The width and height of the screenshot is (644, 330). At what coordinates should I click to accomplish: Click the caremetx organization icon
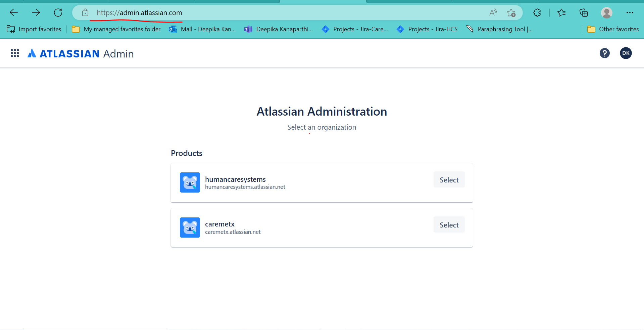[190, 228]
